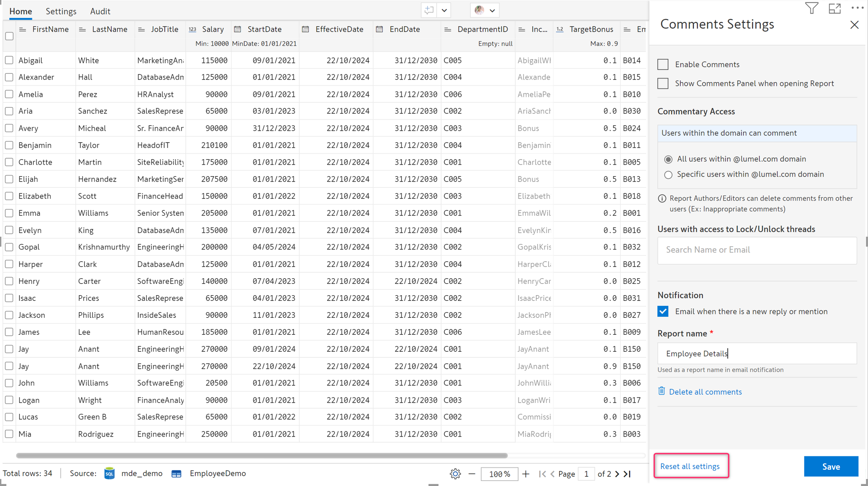Viewport: 868px width, 486px height.
Task: Click the horizontal scrollbar under the table
Action: pos(261,455)
